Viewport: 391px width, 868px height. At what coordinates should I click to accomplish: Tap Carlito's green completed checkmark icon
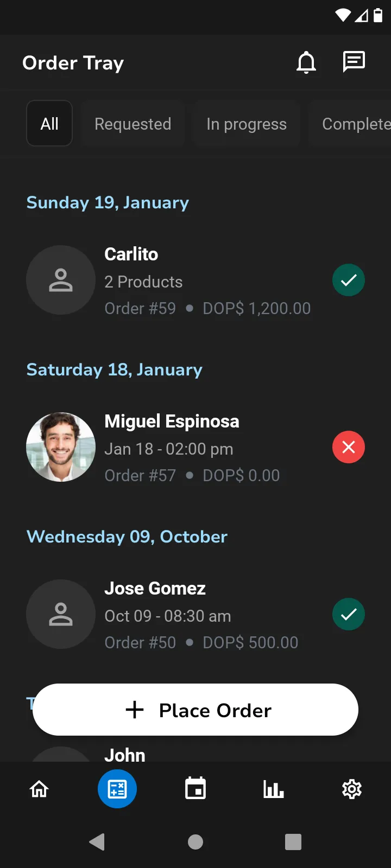(349, 280)
